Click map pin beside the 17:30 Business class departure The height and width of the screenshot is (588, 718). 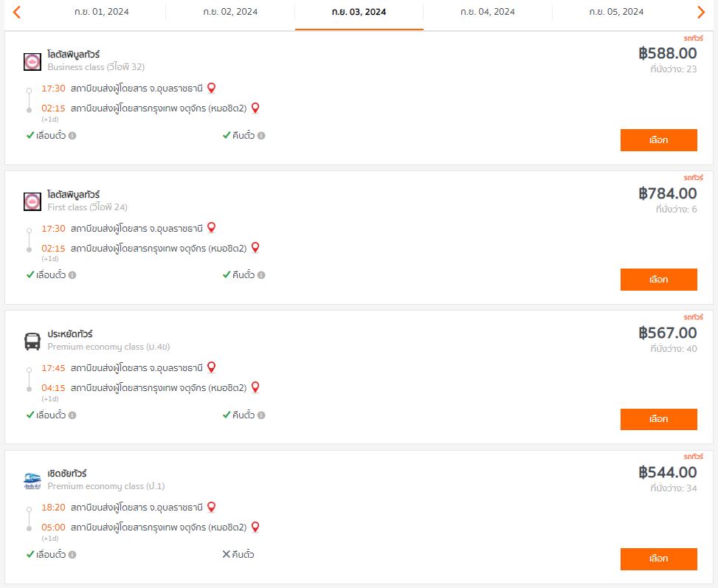(x=211, y=88)
